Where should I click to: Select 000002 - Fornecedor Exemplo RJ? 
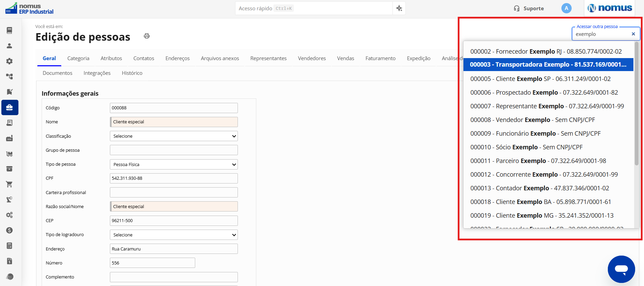point(548,51)
